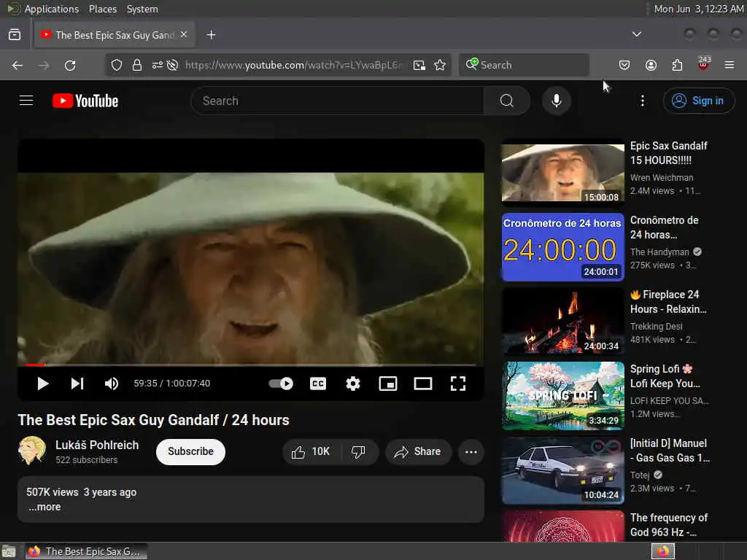Play the video with the play button

(43, 384)
